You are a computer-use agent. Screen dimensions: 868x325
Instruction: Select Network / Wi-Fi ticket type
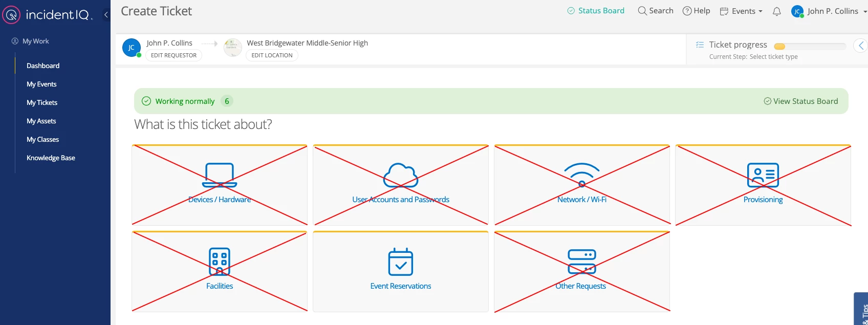pyautogui.click(x=582, y=185)
